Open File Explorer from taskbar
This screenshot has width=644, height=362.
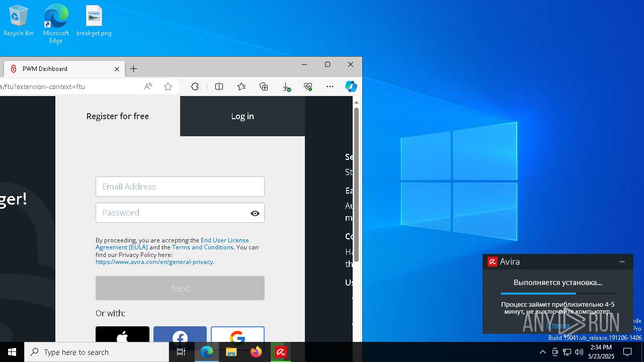[231, 352]
